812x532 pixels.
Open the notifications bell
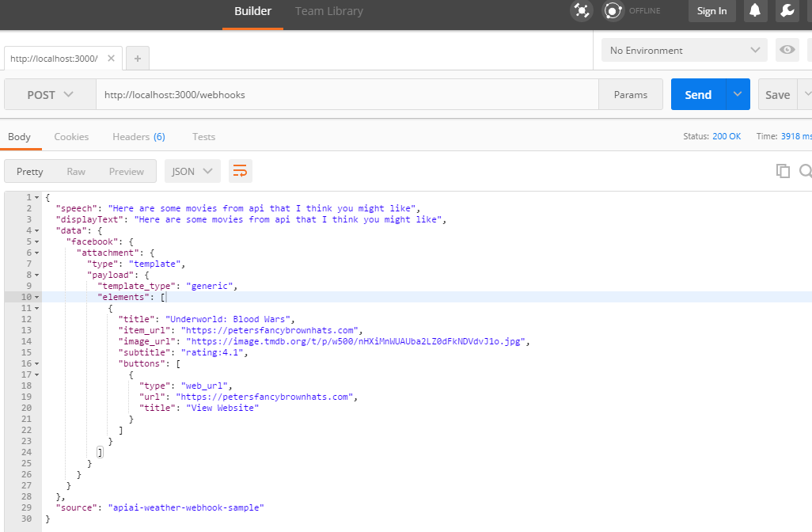pyautogui.click(x=755, y=11)
